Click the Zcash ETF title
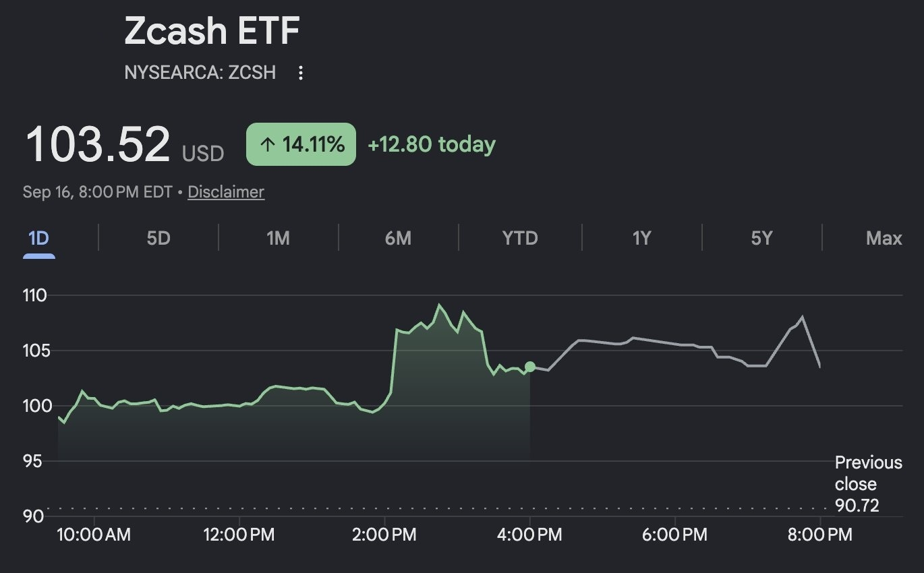The height and width of the screenshot is (573, 924). [212, 32]
